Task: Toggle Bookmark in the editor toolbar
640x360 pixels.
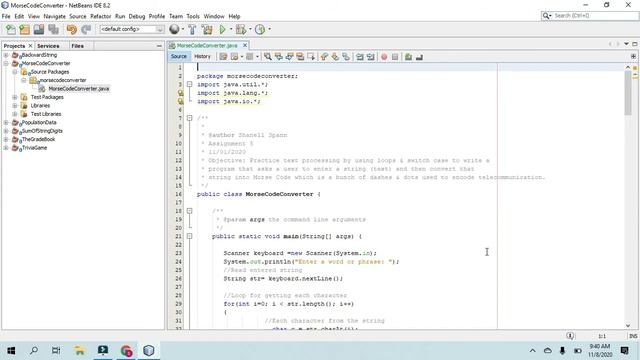Action: (346, 57)
